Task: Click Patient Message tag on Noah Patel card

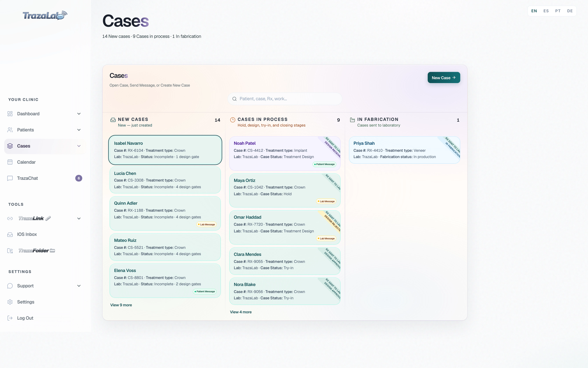Action: click(324, 164)
